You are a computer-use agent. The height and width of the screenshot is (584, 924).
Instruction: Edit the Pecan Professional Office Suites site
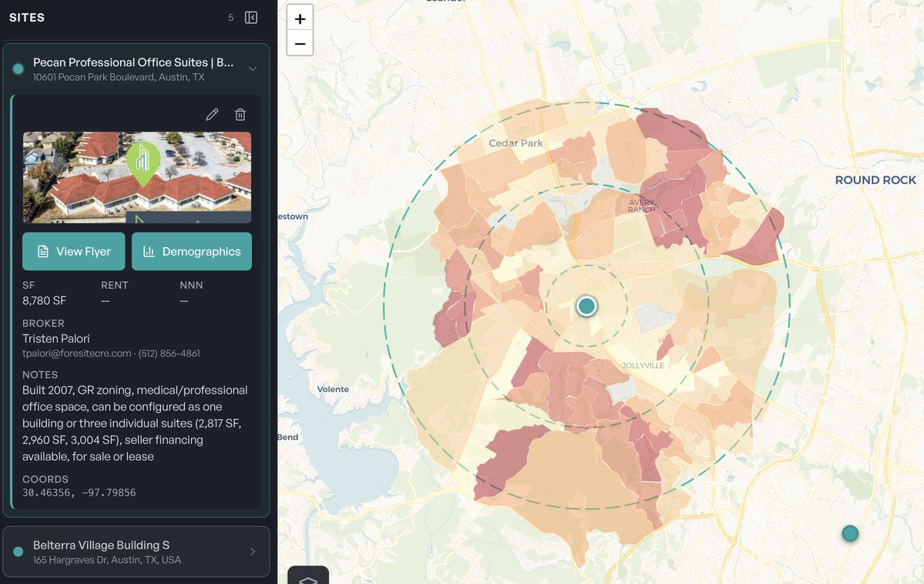click(x=212, y=115)
